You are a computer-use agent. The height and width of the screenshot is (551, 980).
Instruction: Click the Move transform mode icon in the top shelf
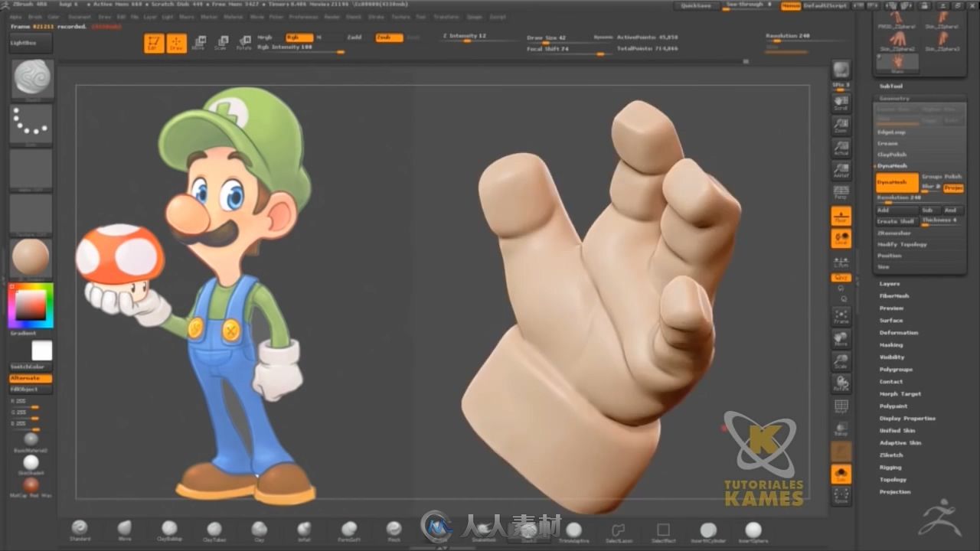(198, 43)
